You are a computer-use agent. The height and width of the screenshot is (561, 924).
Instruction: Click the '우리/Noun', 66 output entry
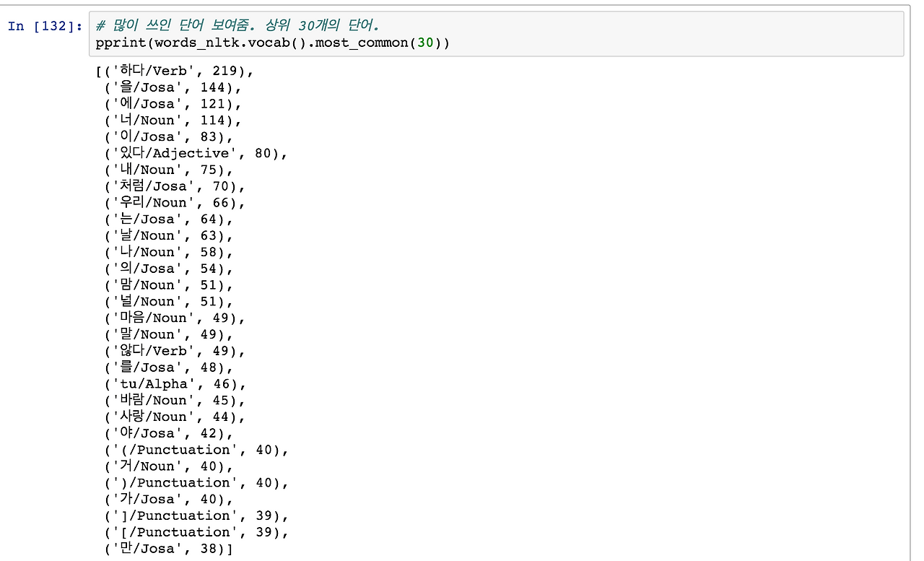(x=175, y=203)
